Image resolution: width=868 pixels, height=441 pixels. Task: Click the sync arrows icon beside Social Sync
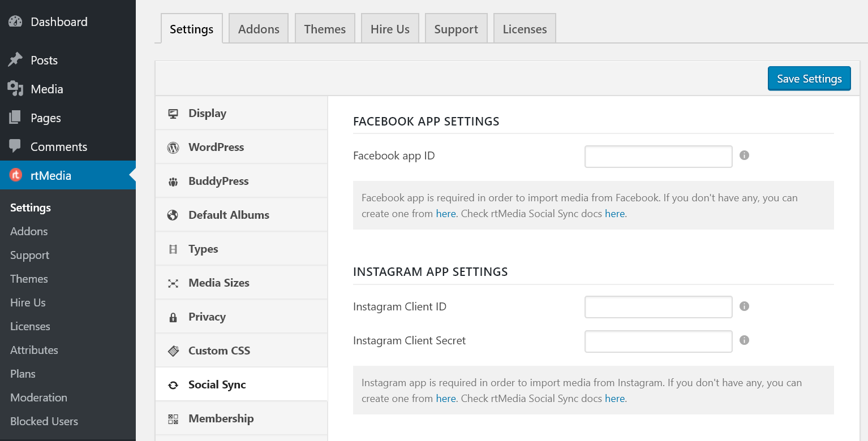(173, 384)
